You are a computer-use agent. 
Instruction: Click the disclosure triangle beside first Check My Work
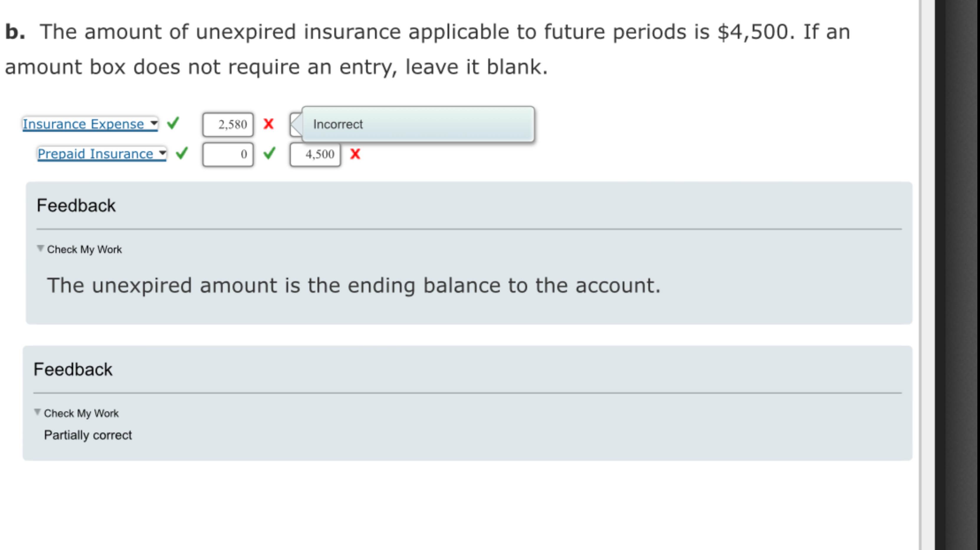40,248
